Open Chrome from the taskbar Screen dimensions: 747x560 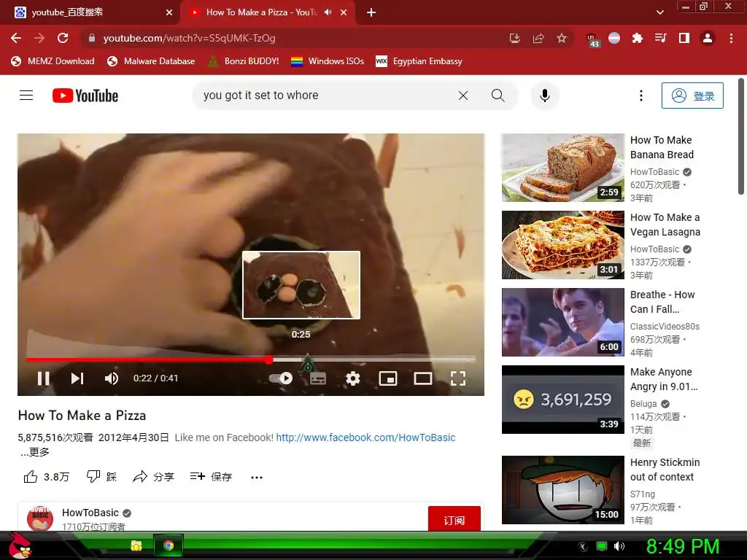coord(169,545)
